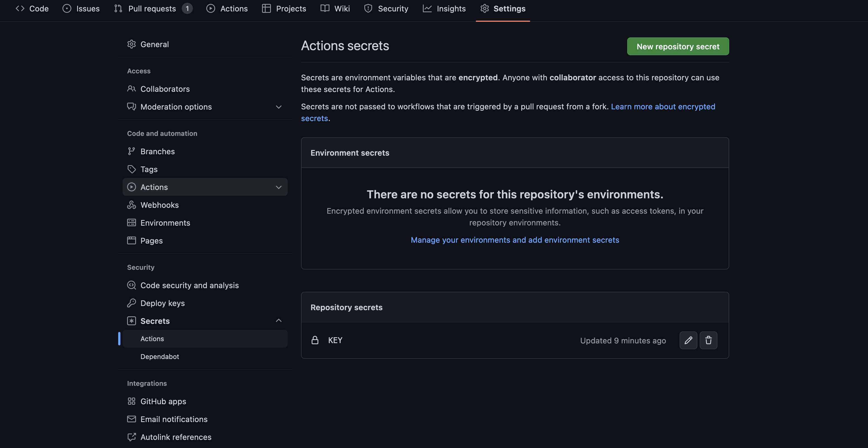Select the Settings tab
868x448 pixels.
(503, 8)
